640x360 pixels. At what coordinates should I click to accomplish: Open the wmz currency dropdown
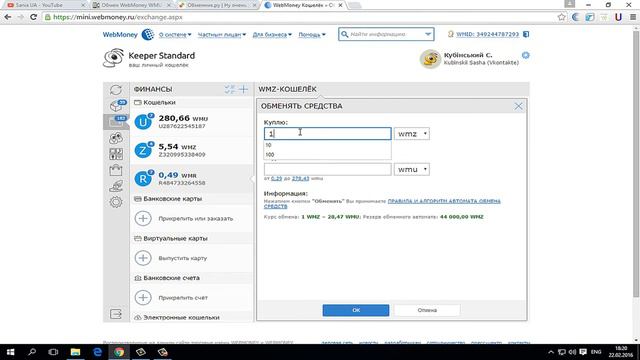411,133
